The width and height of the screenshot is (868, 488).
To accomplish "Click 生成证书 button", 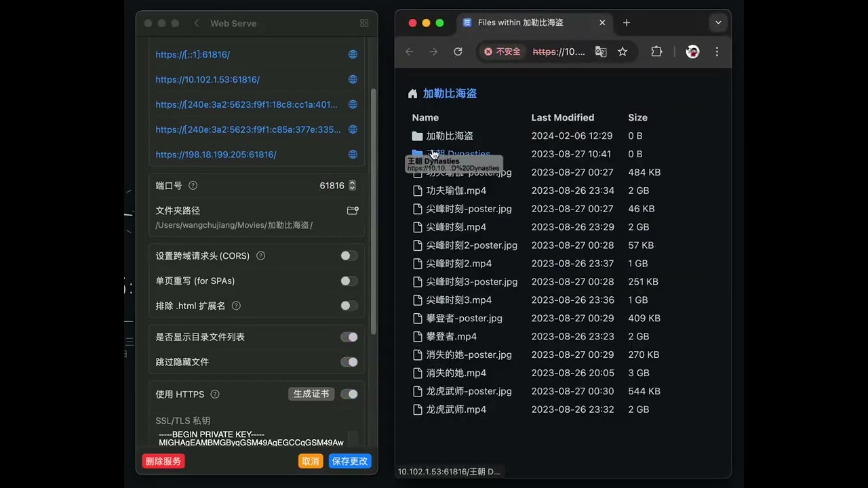I will (x=311, y=394).
